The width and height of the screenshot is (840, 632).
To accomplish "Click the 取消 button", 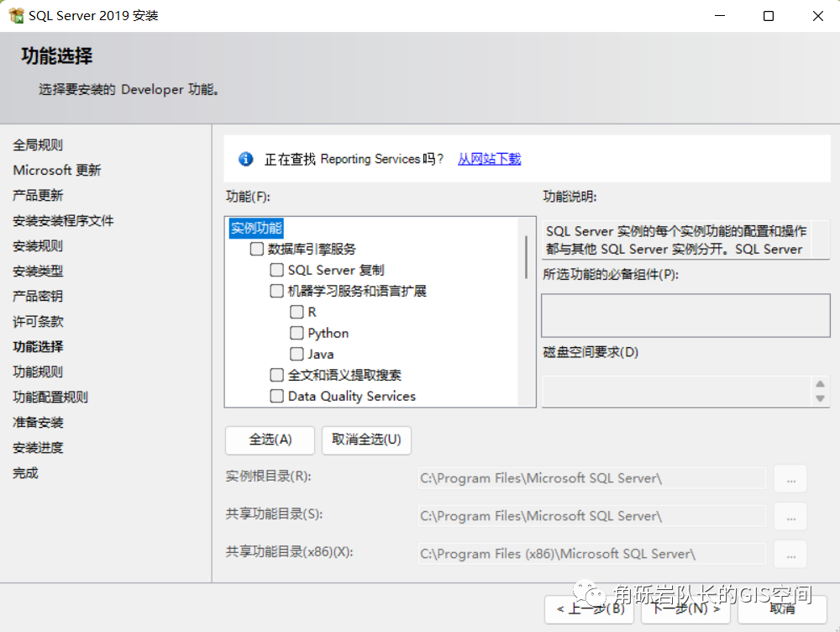I will coord(782,609).
